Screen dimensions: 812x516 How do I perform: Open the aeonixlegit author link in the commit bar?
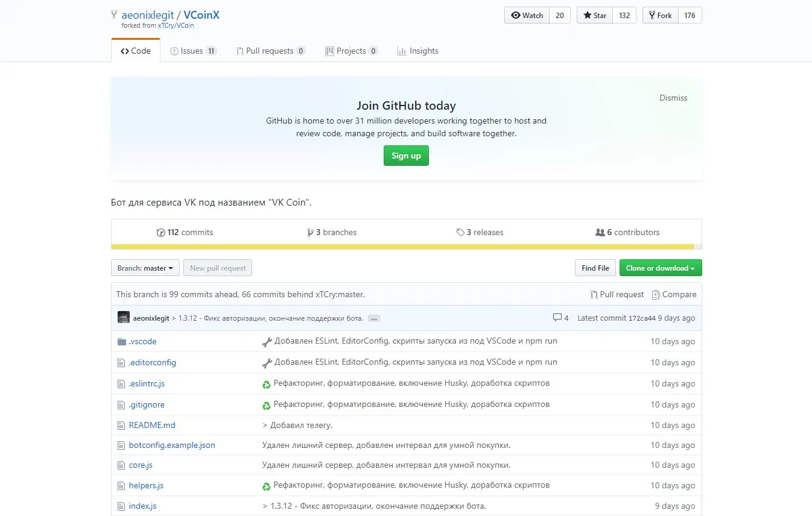(x=151, y=318)
